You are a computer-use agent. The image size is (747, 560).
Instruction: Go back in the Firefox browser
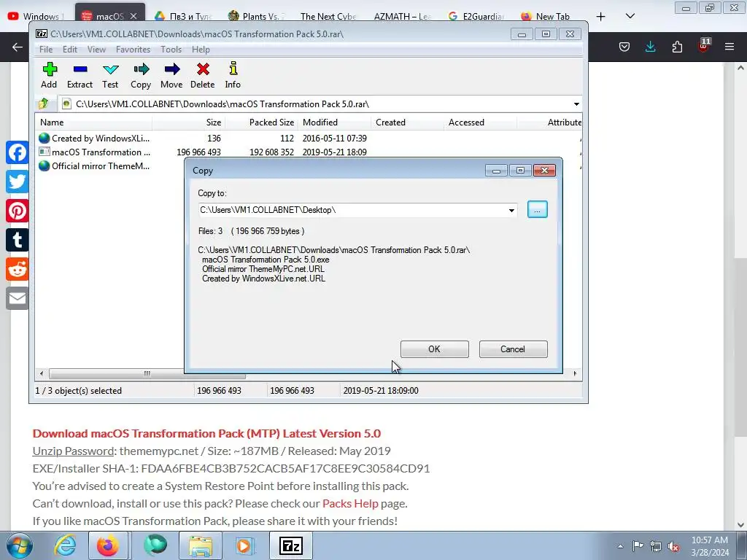pos(18,47)
